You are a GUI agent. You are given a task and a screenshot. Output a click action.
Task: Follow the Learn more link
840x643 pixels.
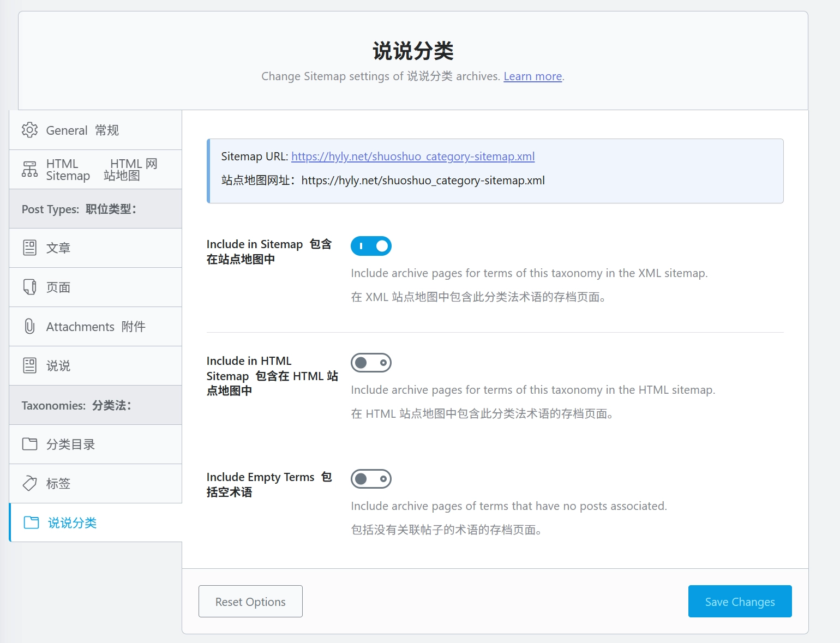pyautogui.click(x=532, y=76)
